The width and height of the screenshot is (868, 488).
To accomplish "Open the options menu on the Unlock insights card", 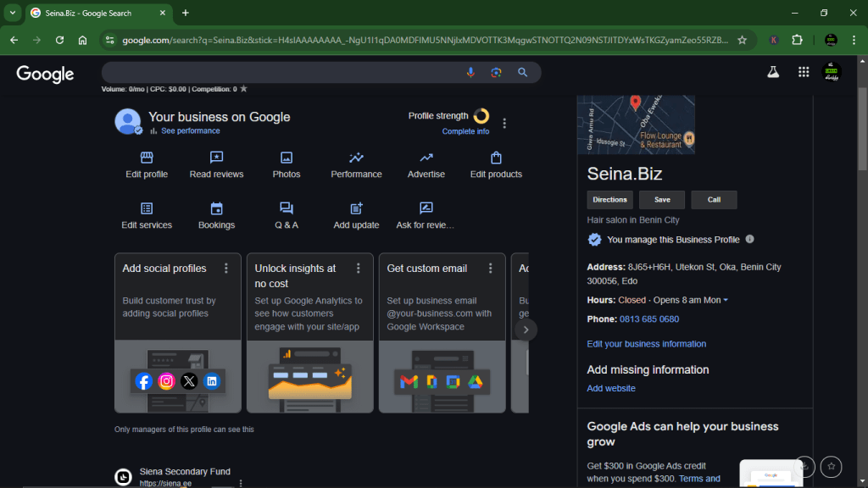I will 358,268.
